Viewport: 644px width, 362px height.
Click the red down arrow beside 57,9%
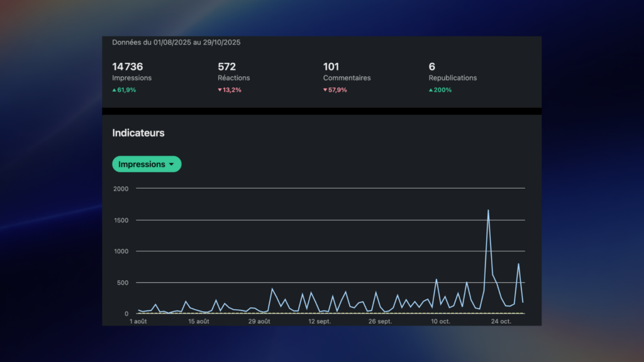[x=324, y=90]
